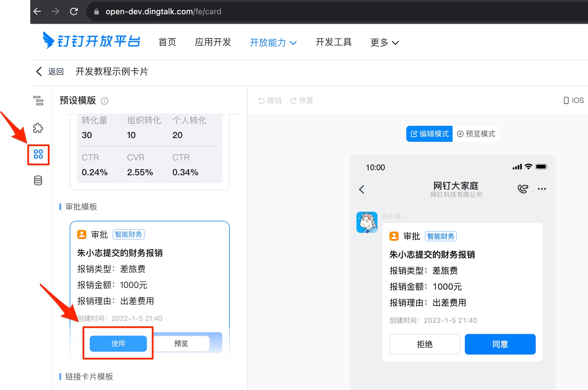Image resolution: width=588 pixels, height=390 pixels.
Task: Click 审批模板 section heading
Action: 81,207
